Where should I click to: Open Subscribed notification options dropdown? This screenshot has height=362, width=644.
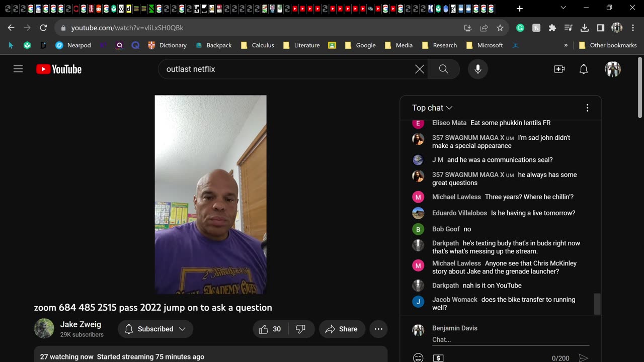click(155, 329)
